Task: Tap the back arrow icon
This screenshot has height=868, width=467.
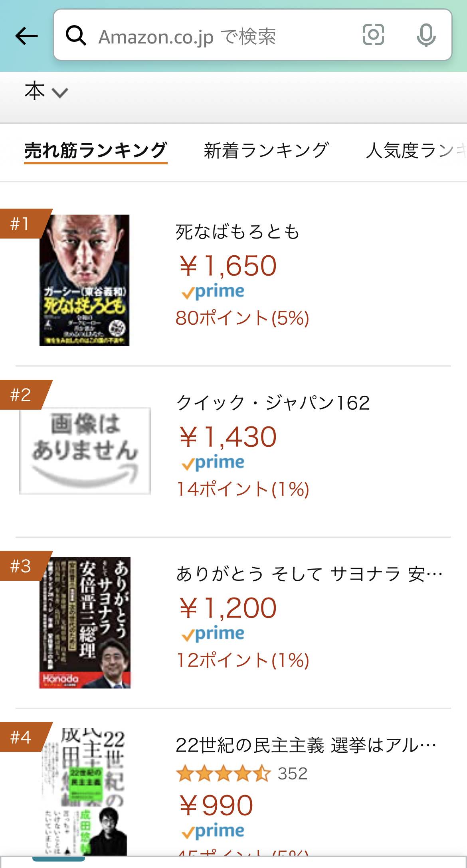Action: click(x=26, y=36)
